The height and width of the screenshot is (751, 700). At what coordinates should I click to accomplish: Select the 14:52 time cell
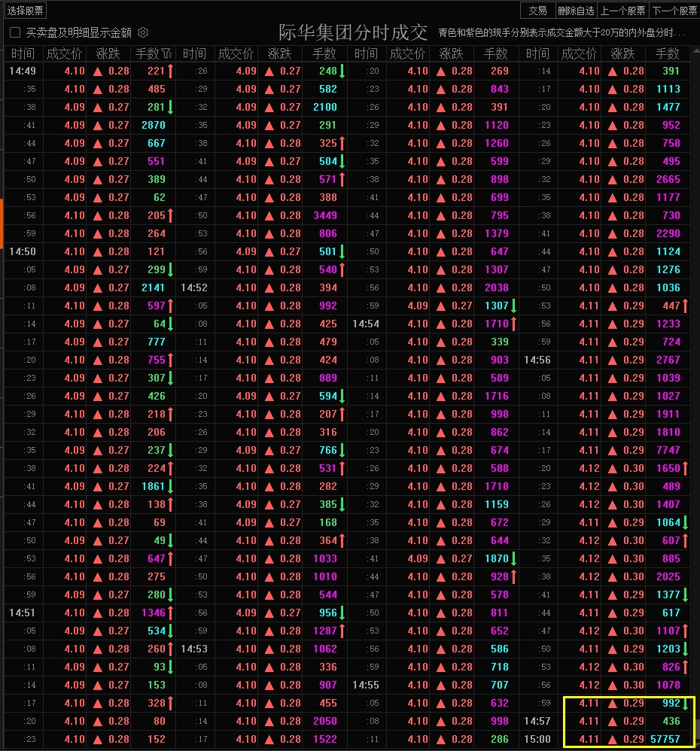pyautogui.click(x=194, y=288)
